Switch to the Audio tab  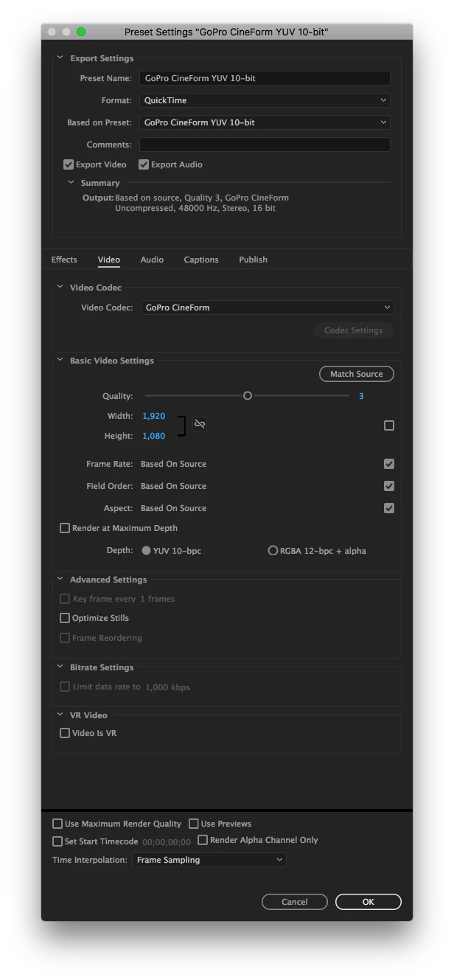tap(152, 260)
